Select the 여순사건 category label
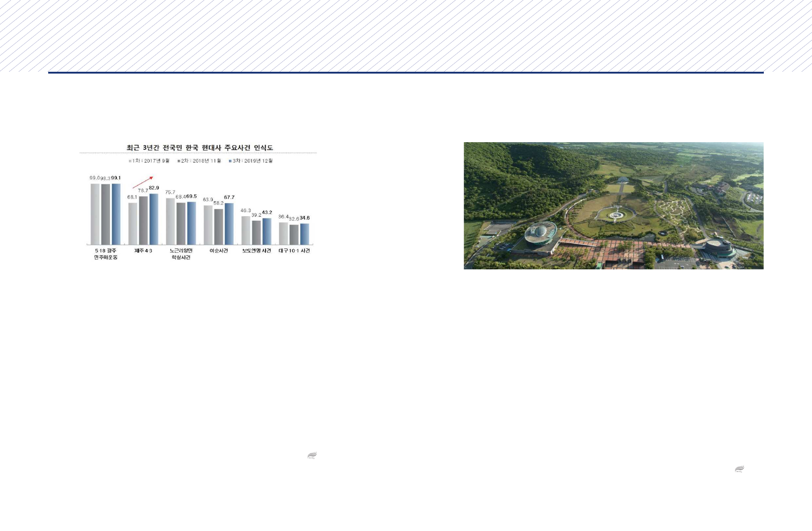This screenshot has height=531, width=812. pyautogui.click(x=219, y=251)
